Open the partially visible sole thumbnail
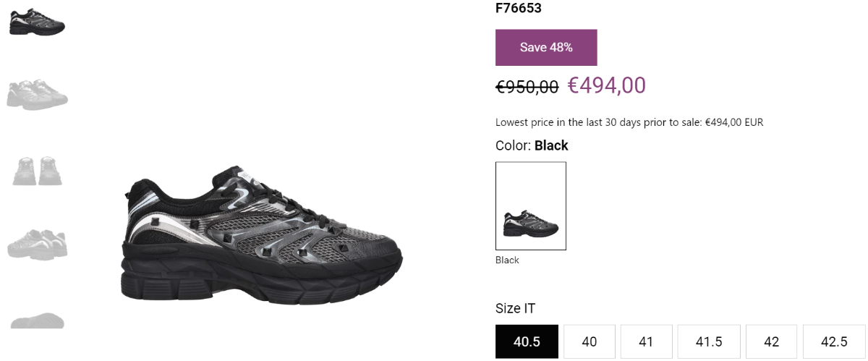Image resolution: width=868 pixels, height=361 pixels. [x=37, y=320]
